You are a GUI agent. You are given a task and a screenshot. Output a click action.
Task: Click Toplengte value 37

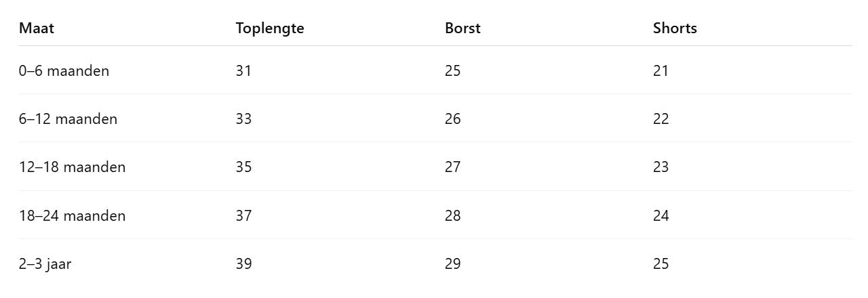243,216
